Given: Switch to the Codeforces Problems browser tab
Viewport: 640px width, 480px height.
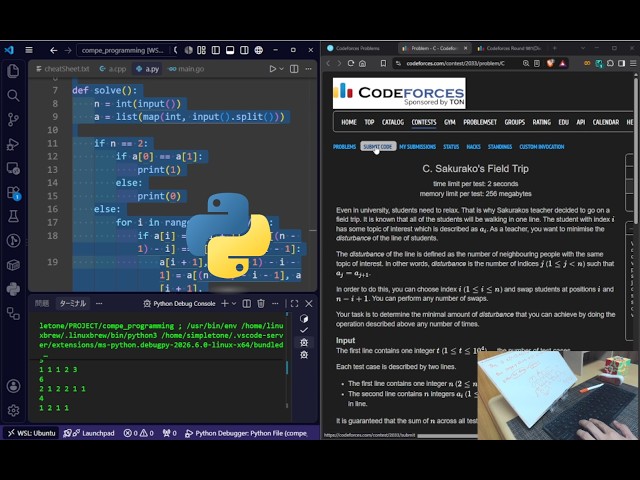Looking at the screenshot, I should pyautogui.click(x=358, y=48).
